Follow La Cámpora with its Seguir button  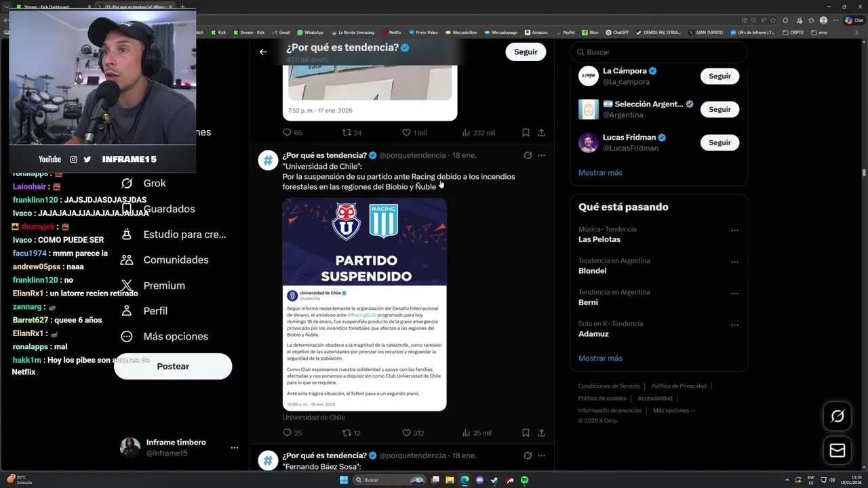click(719, 76)
